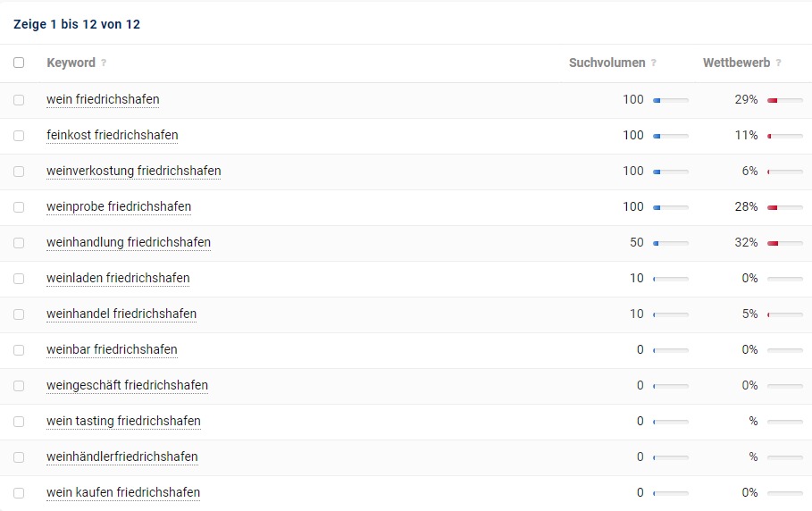Image resolution: width=812 pixels, height=511 pixels.
Task: Tick the weinbar friedrichshafen checkbox
Action: [19, 350]
